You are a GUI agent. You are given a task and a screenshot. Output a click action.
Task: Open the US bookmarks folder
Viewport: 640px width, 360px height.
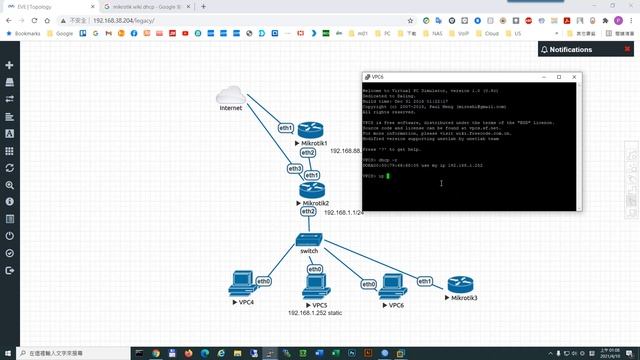513,33
